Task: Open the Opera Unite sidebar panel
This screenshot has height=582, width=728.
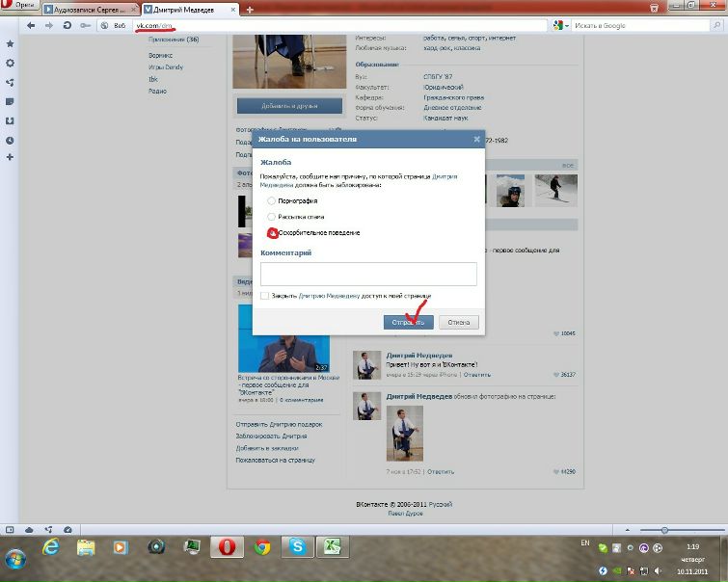Action: 10,83
